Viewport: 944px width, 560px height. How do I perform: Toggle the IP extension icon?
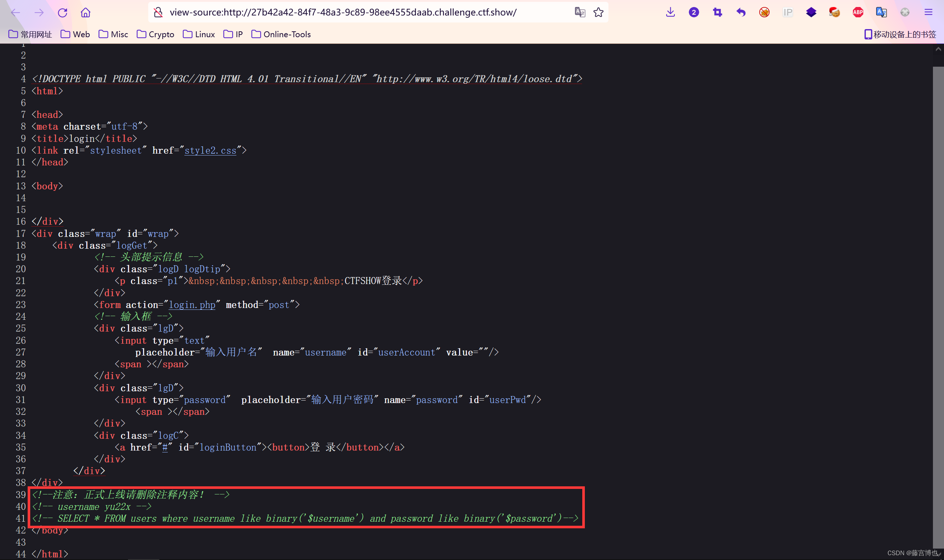pos(788,13)
